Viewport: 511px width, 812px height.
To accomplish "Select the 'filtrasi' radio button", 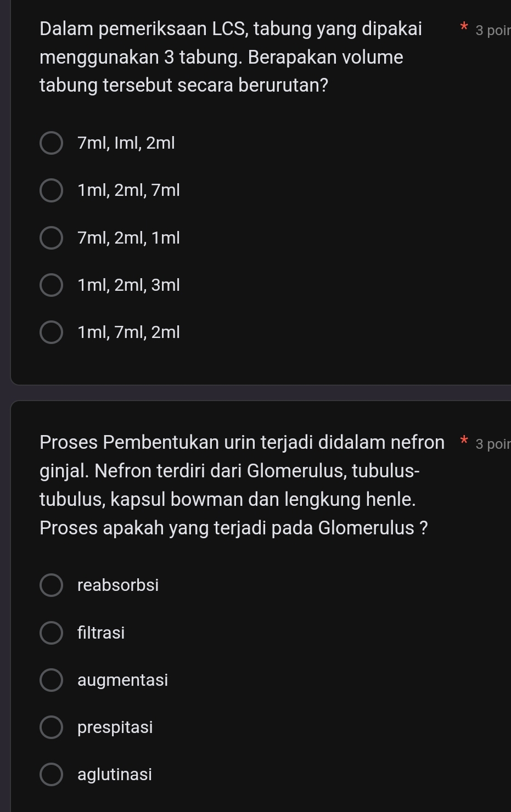I will [x=51, y=633].
